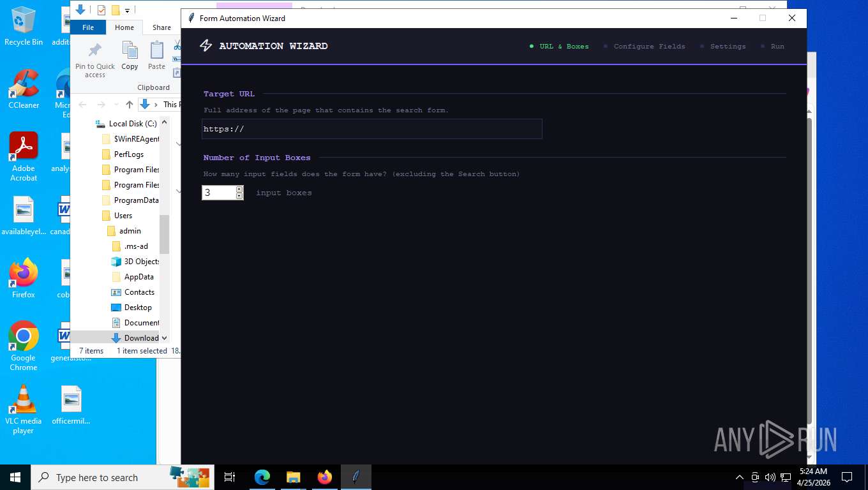Click the wizard feather icon on taskbar
The height and width of the screenshot is (490, 868).
[356, 477]
